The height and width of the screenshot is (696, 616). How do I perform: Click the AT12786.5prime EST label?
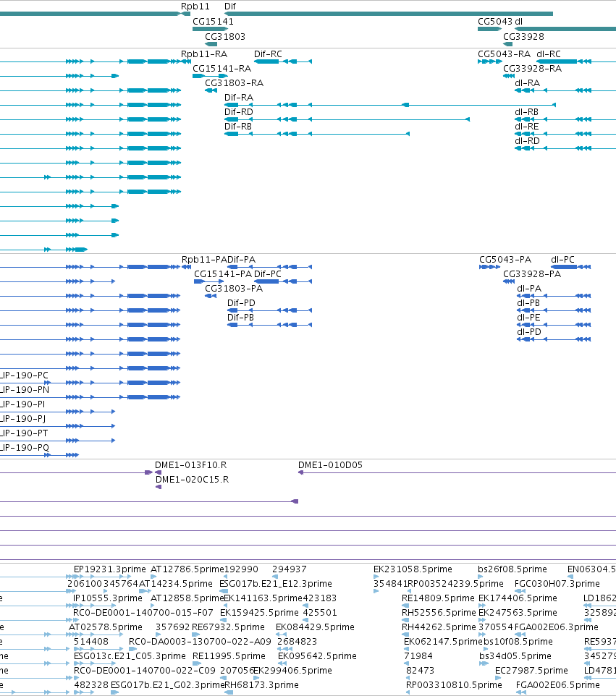pos(187,569)
